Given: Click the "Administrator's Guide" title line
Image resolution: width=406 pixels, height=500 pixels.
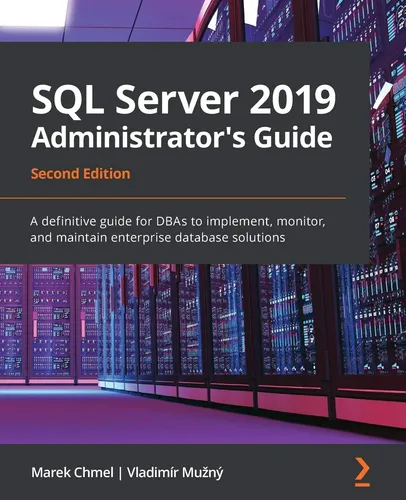Looking at the screenshot, I should pyautogui.click(x=181, y=137).
